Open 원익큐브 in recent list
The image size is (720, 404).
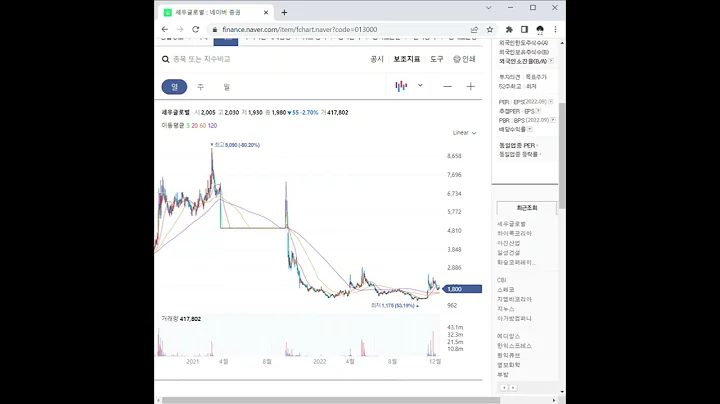(x=508, y=355)
